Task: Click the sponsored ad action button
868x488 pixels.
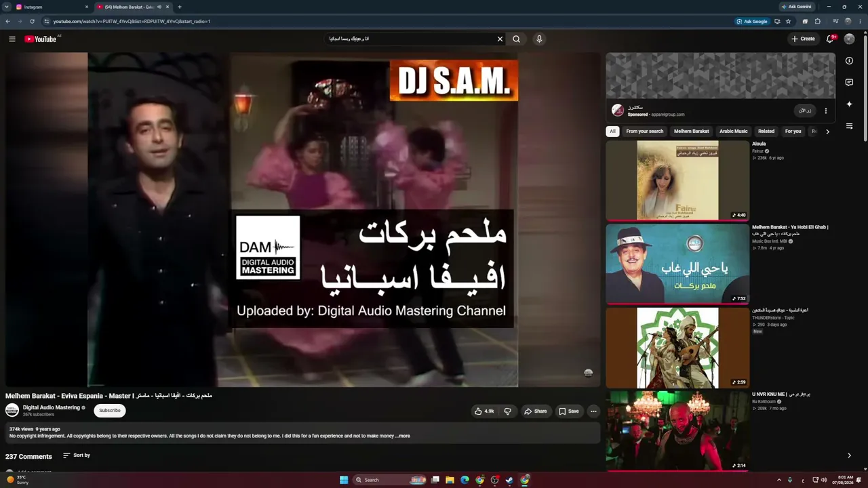Action: click(804, 110)
